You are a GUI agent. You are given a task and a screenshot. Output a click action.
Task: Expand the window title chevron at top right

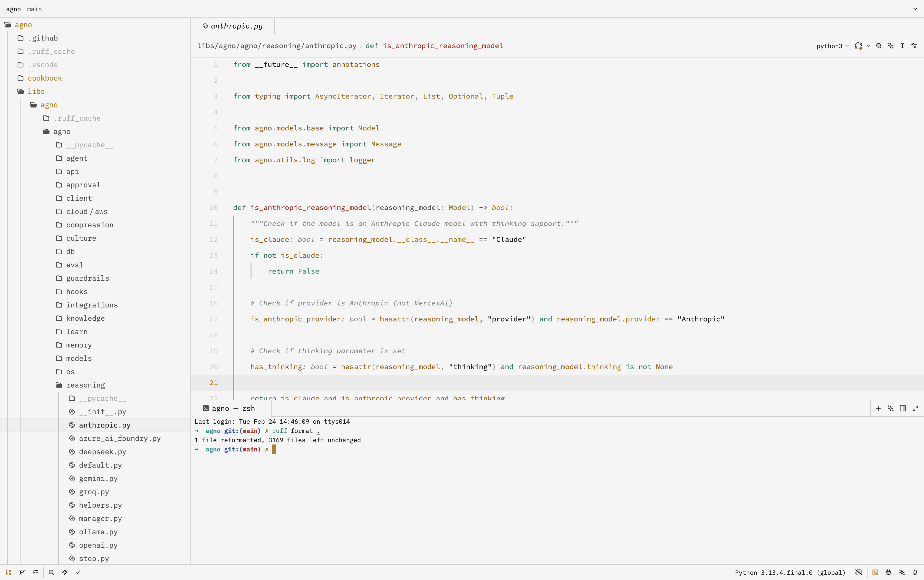(915, 9)
